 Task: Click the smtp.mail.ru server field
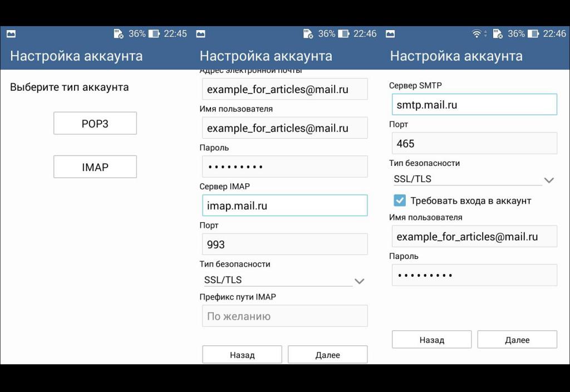click(x=474, y=104)
